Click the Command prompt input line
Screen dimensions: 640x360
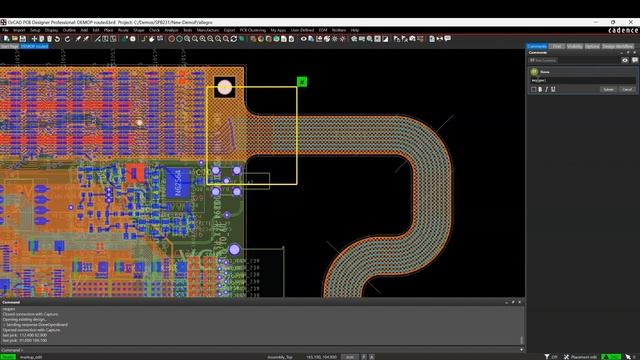tap(261, 350)
